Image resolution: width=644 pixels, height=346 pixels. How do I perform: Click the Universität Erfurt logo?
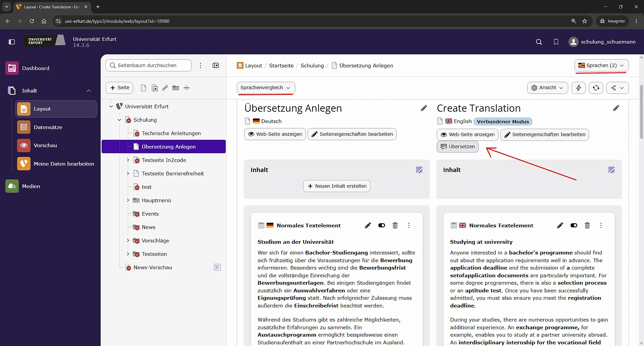pyautogui.click(x=45, y=41)
